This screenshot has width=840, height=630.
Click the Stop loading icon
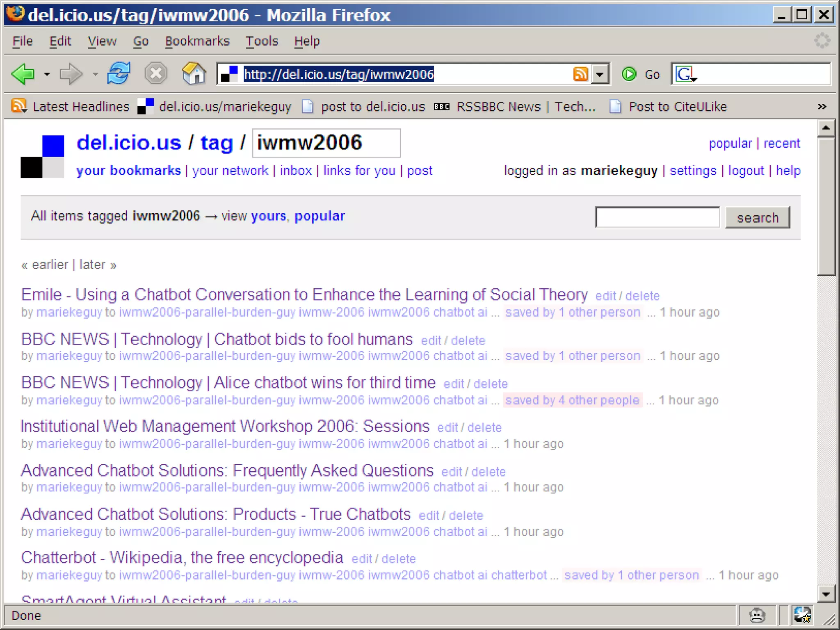point(156,74)
